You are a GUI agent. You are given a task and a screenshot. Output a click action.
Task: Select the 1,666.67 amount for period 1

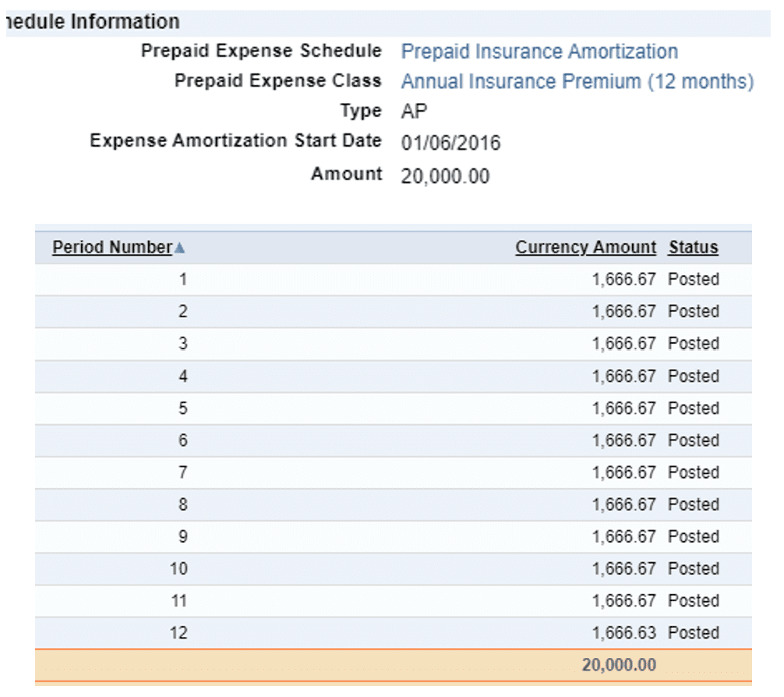pyautogui.click(x=624, y=279)
